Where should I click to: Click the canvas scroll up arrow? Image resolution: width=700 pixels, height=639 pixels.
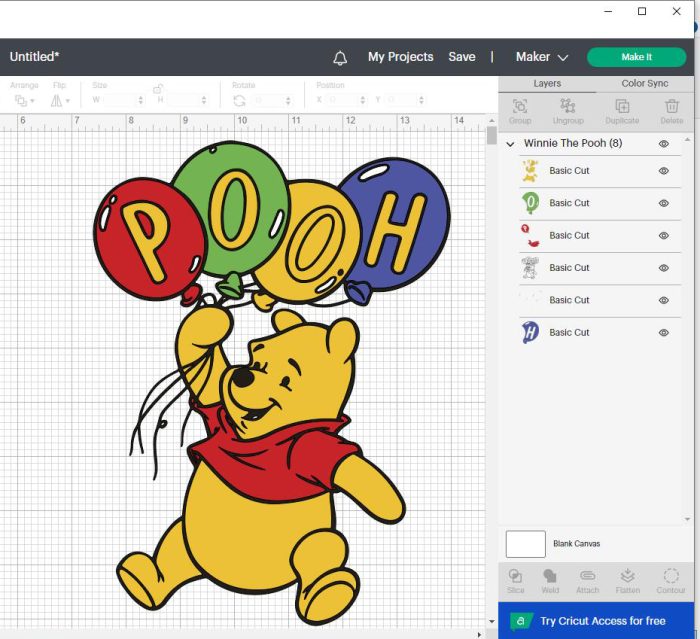pos(492,121)
